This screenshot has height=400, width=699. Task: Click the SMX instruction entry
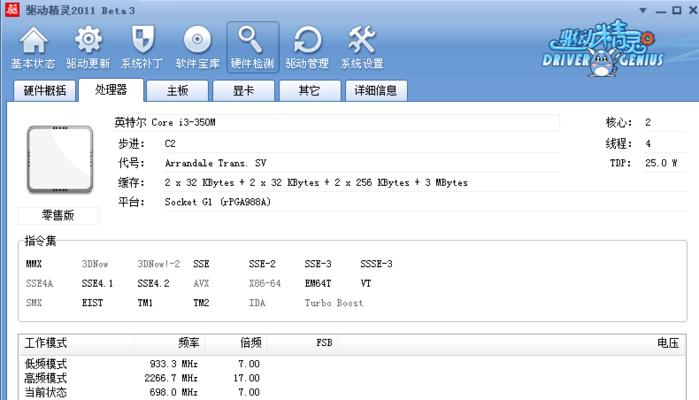34,303
